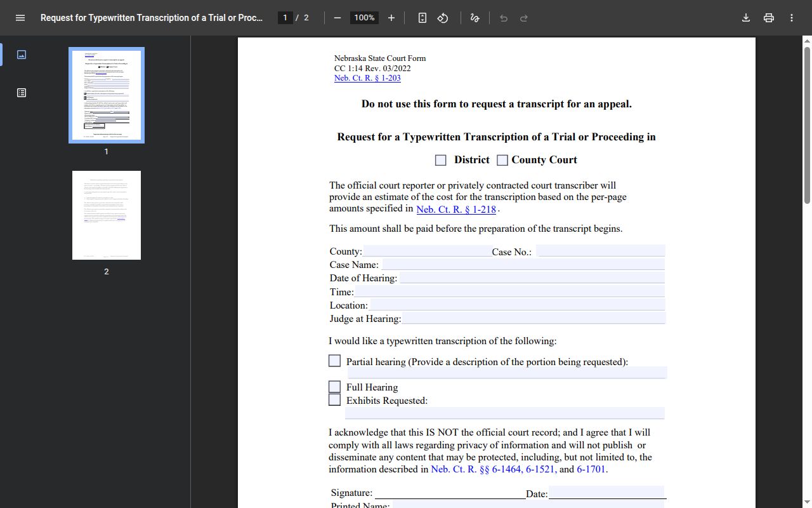812x508 pixels.
Task: Click the exhibits requested description field
Action: pyautogui.click(x=505, y=413)
